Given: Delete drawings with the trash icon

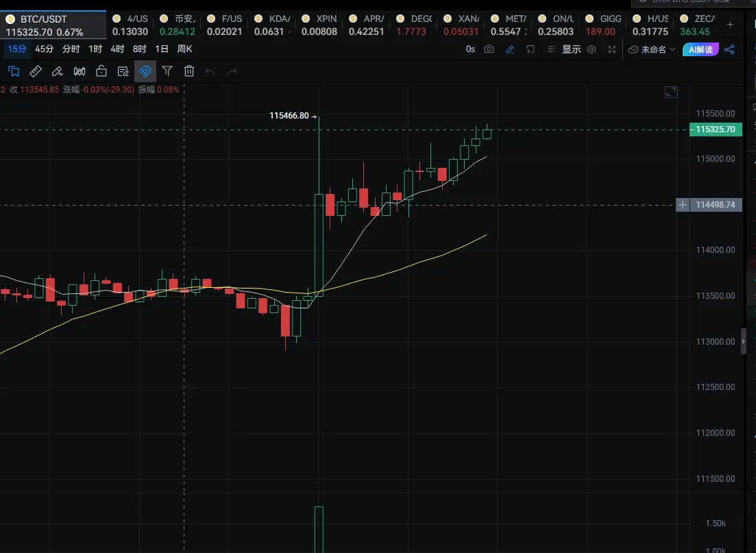Looking at the screenshot, I should click(189, 71).
